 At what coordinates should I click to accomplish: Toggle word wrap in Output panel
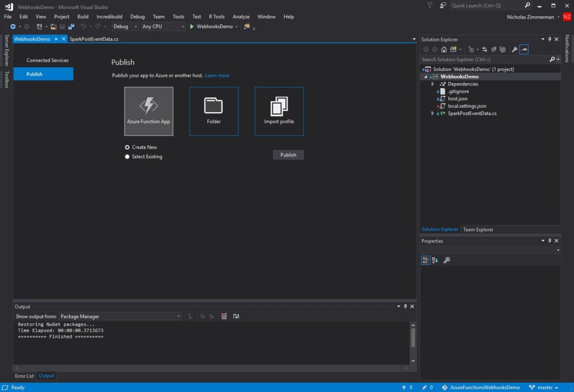(x=236, y=316)
